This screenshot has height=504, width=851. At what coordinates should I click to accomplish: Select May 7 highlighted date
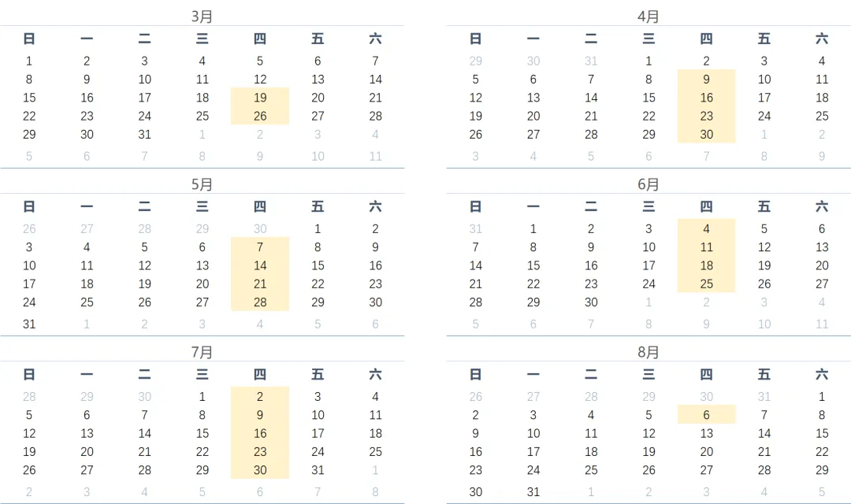[260, 247]
